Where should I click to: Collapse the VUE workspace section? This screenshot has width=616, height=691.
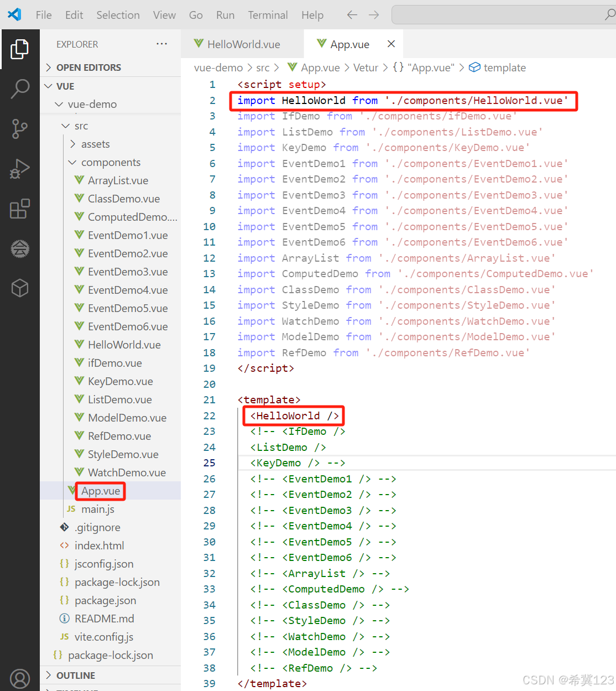pos(111,86)
